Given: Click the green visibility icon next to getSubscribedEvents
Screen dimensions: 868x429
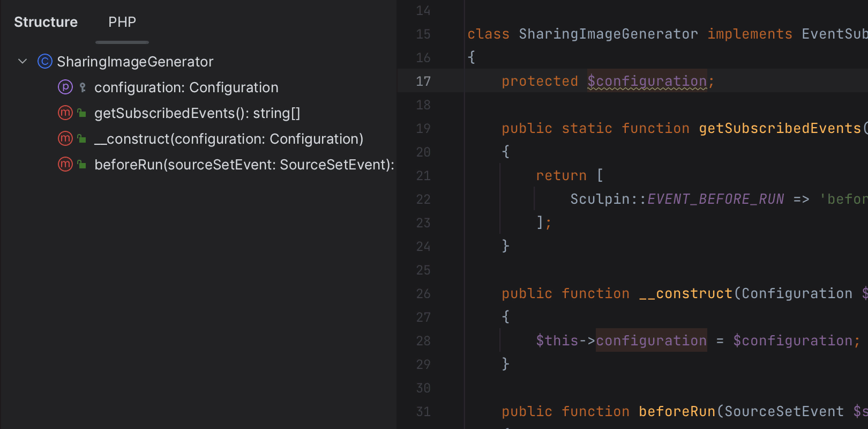Looking at the screenshot, I should pyautogui.click(x=81, y=113).
